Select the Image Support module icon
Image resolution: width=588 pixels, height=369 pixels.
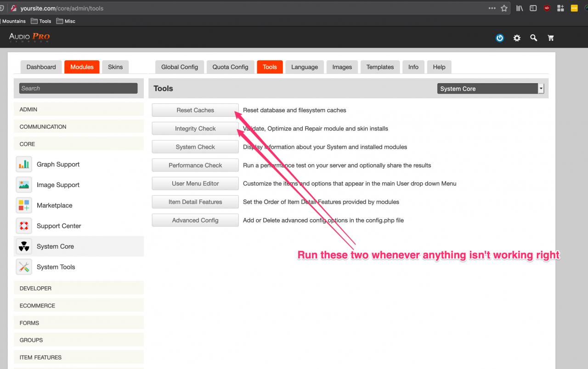coord(23,185)
